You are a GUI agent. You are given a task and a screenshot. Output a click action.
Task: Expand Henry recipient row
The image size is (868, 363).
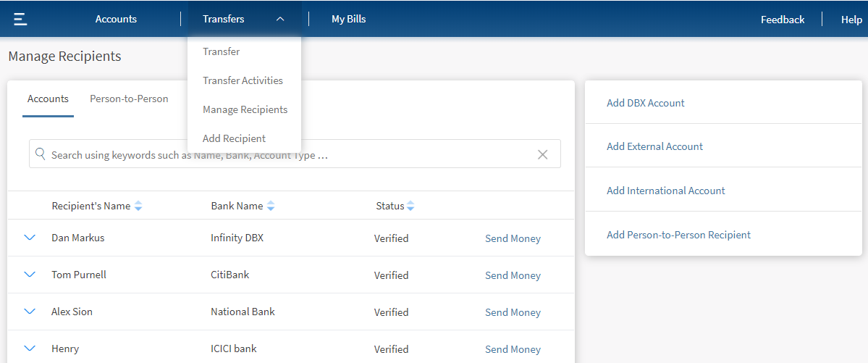click(x=30, y=349)
